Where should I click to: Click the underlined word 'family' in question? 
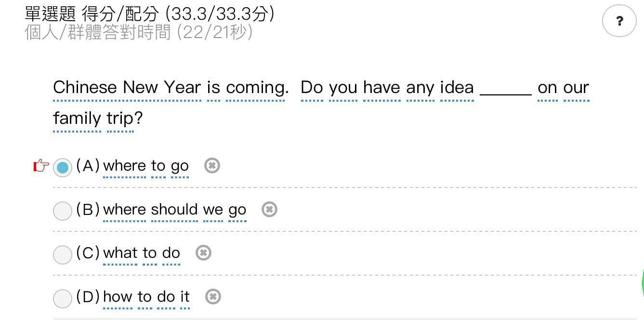click(77, 119)
